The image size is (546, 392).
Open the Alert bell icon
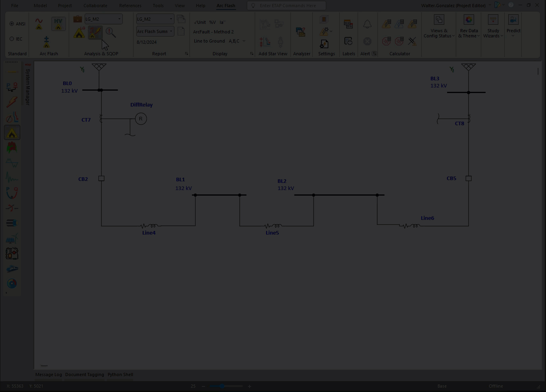pos(367,24)
